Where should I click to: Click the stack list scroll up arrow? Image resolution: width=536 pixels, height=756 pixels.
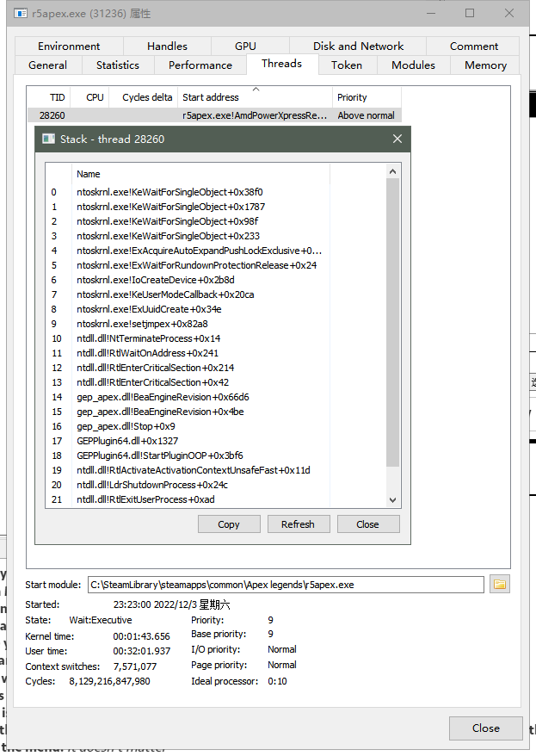point(393,171)
